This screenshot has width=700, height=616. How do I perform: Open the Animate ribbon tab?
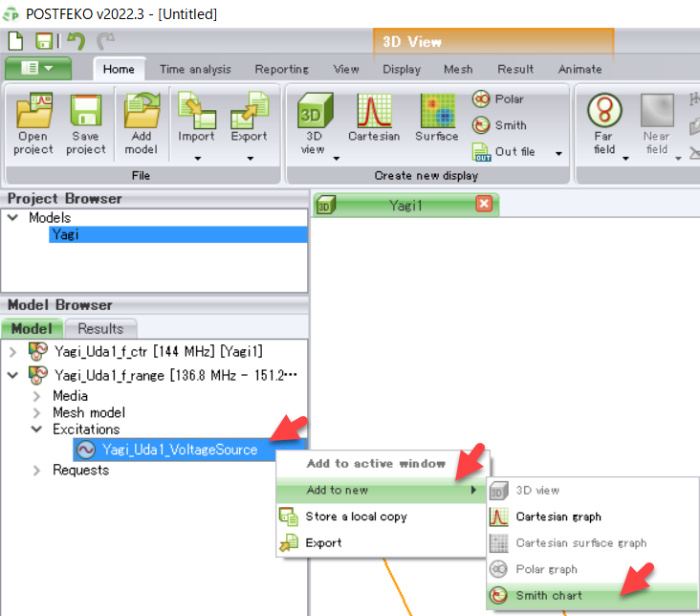click(x=580, y=69)
